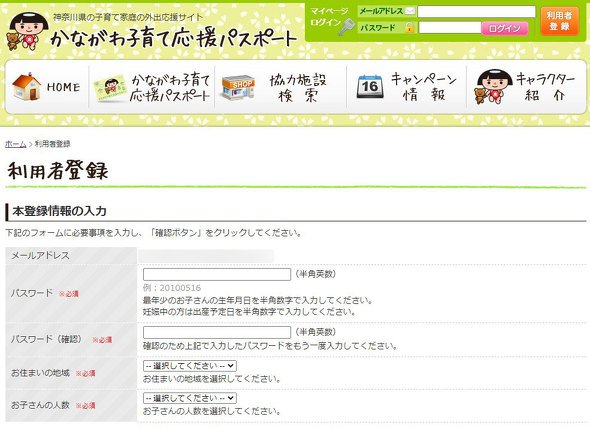The width and height of the screenshot is (590, 429).
Task: Click the SHOP building icon
Action: pos(238,88)
